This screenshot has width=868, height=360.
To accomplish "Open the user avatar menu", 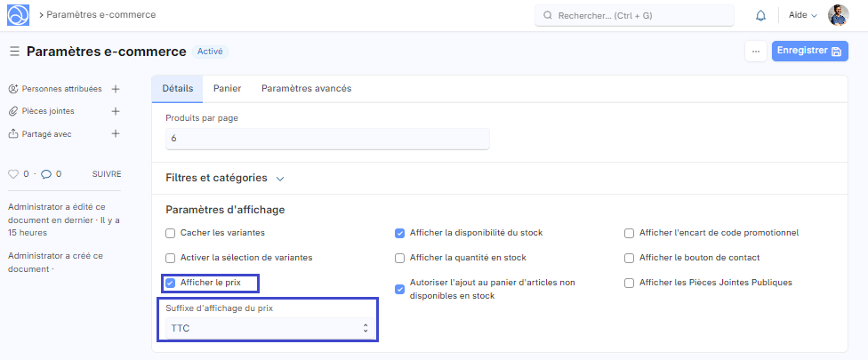I will click(x=838, y=15).
